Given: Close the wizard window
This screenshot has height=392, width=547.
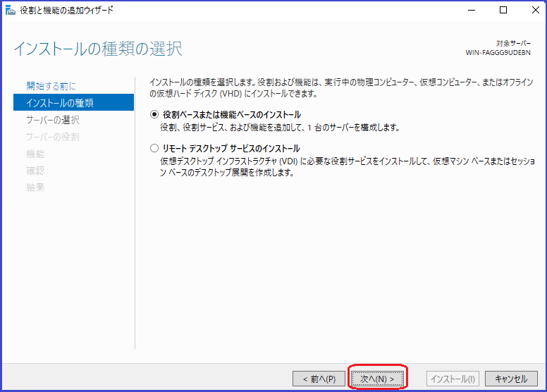Looking at the screenshot, I should click(536, 10).
